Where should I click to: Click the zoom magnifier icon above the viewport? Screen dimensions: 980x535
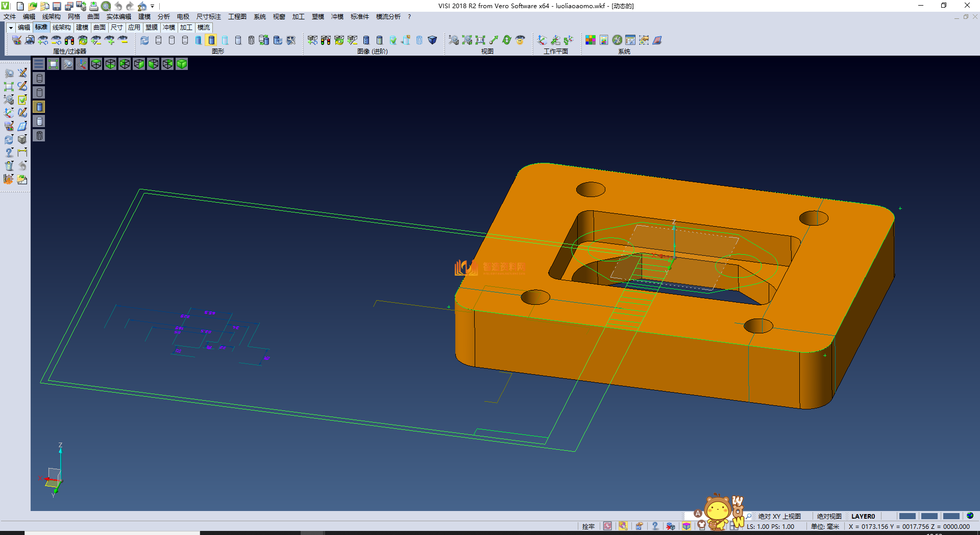pos(67,64)
